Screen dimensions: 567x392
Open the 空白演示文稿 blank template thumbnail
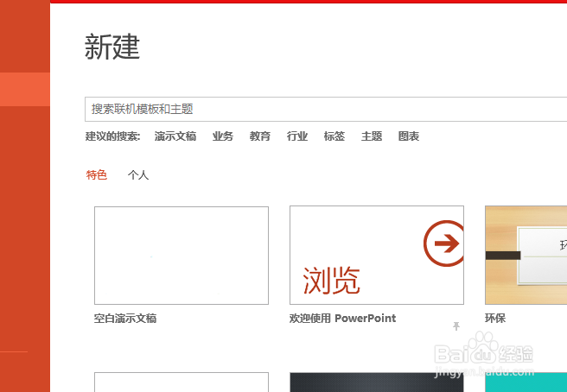point(182,256)
